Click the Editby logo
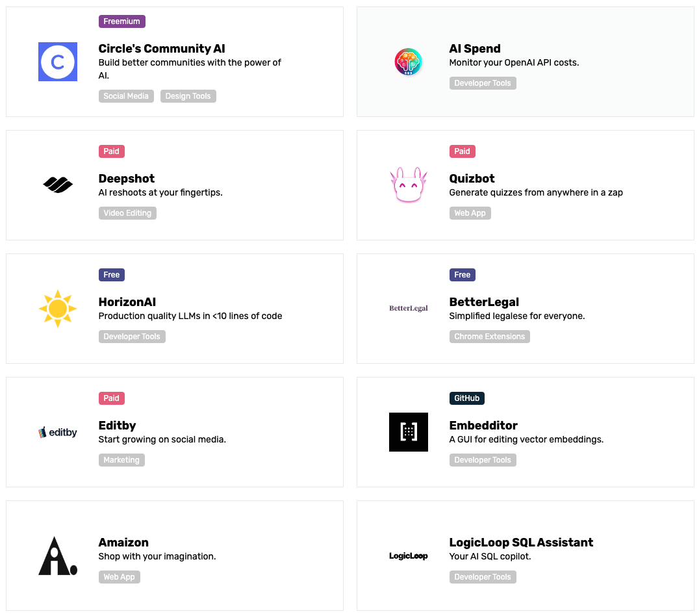Screen dimensions: 699x616 [x=58, y=432]
